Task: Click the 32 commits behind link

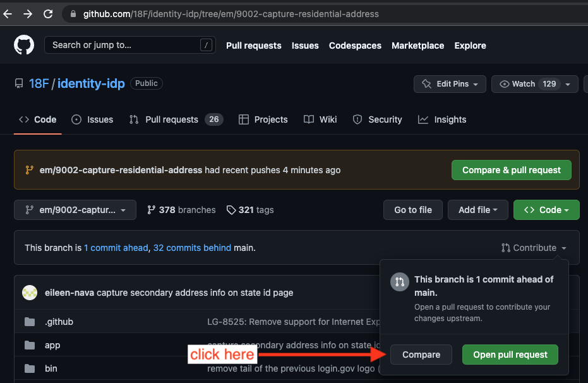Action: 192,248
